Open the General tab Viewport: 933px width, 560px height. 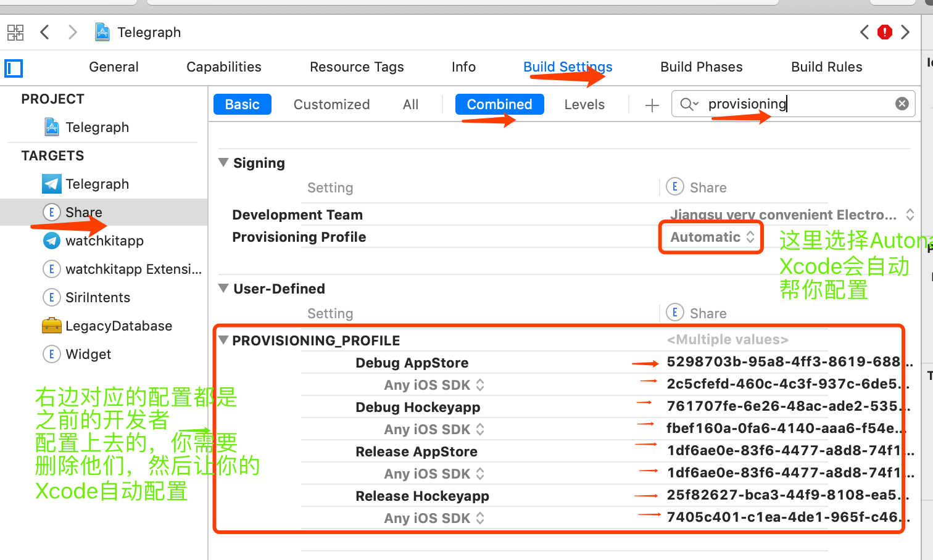click(114, 67)
